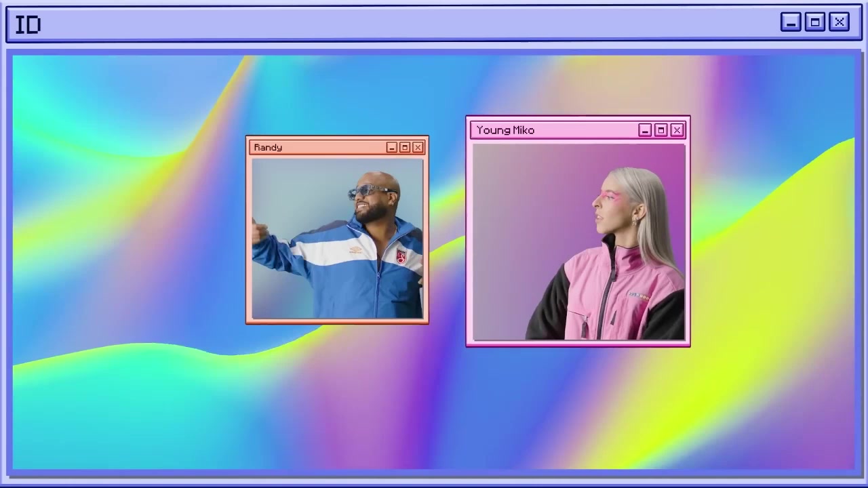The image size is (868, 488).
Task: Close the Randy window
Action: pyautogui.click(x=418, y=147)
